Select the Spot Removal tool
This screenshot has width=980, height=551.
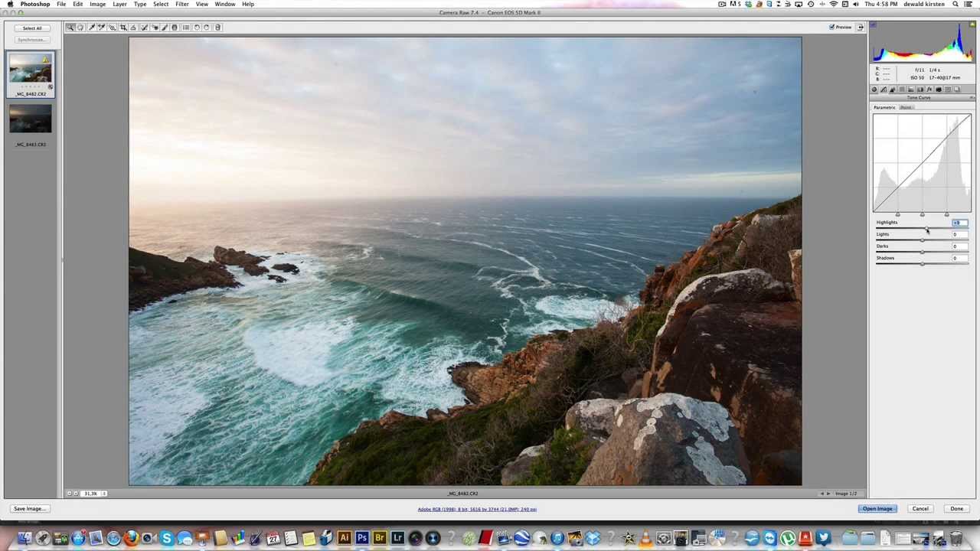tap(144, 28)
